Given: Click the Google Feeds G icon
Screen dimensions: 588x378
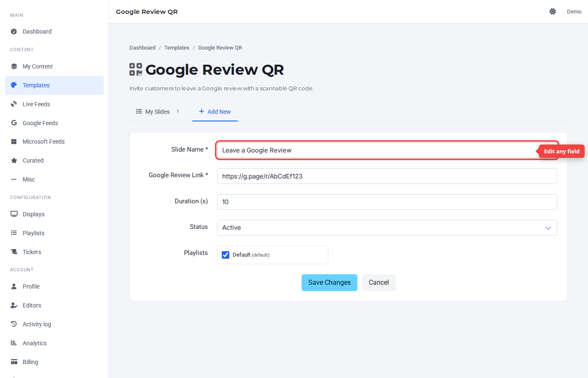Looking at the screenshot, I should point(14,123).
